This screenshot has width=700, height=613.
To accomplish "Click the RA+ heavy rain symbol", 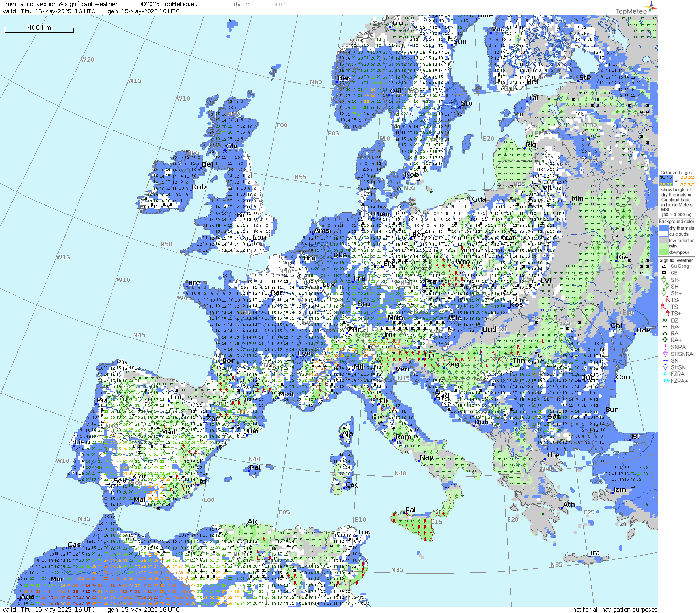I will [x=664, y=340].
